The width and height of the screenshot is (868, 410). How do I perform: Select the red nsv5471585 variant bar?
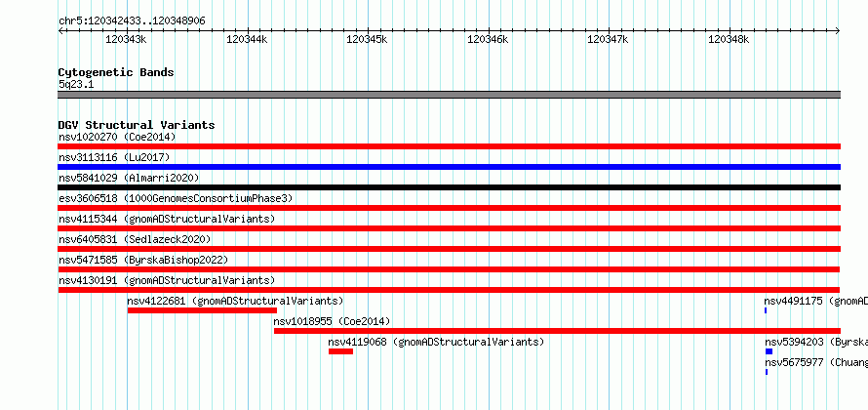point(449,269)
